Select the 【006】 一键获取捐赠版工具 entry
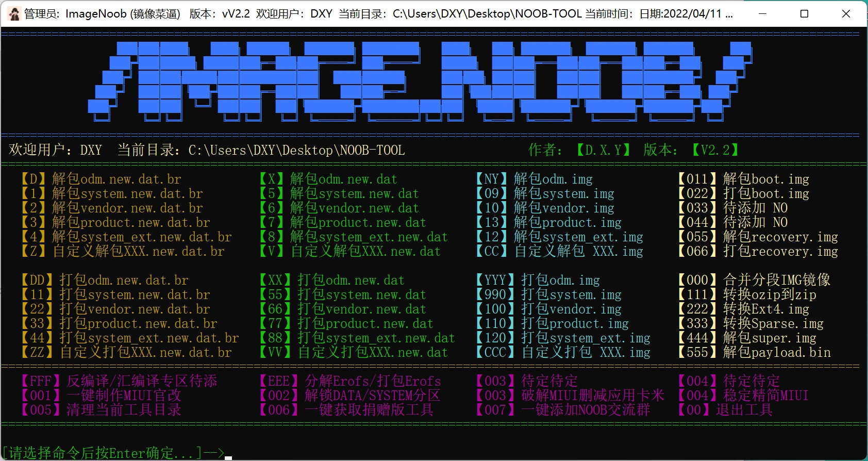This screenshot has width=868, height=461. (x=346, y=410)
